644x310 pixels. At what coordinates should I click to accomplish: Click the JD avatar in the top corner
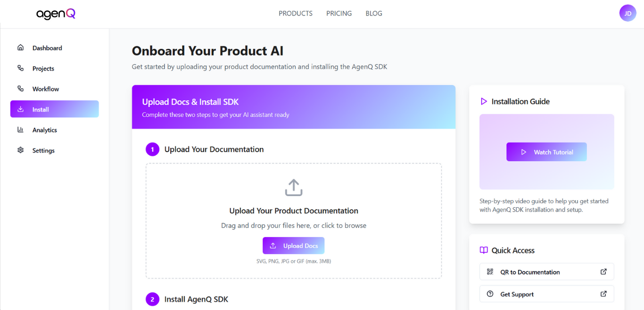pos(627,13)
